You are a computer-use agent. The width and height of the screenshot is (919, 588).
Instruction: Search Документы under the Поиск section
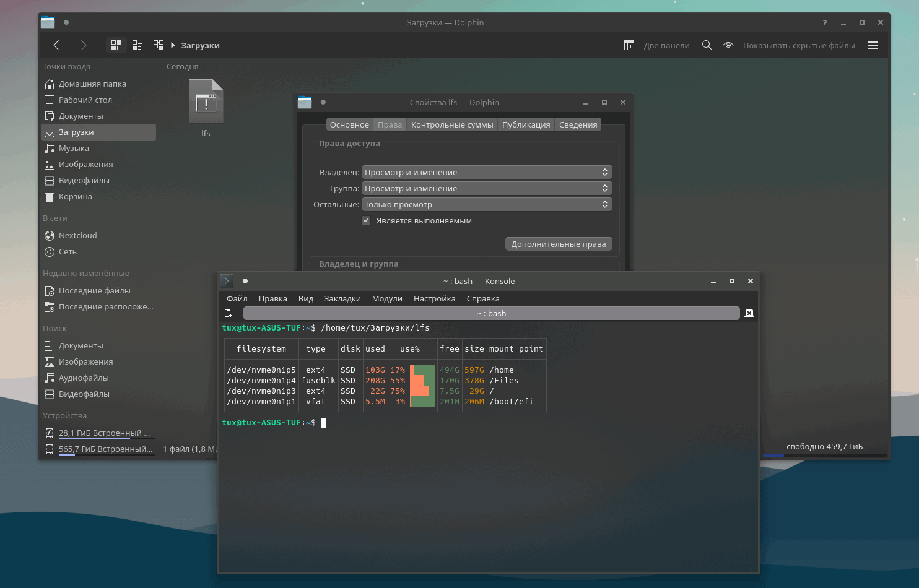pos(98,345)
